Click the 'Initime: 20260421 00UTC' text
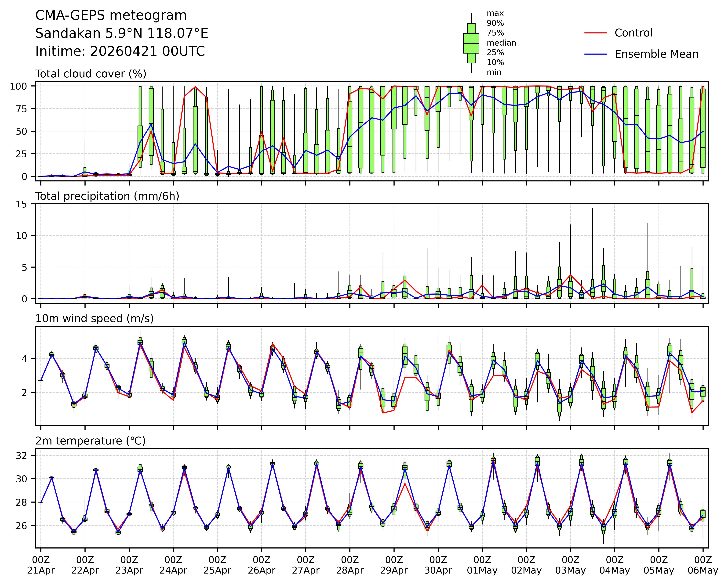This screenshot has height=585, width=728. 120,51
